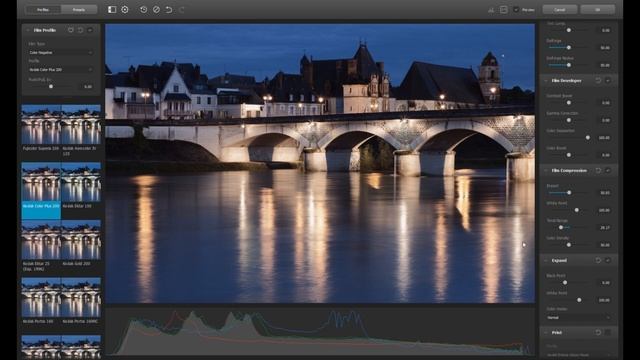
Task: Collapse the Print panel
Action: (546, 333)
